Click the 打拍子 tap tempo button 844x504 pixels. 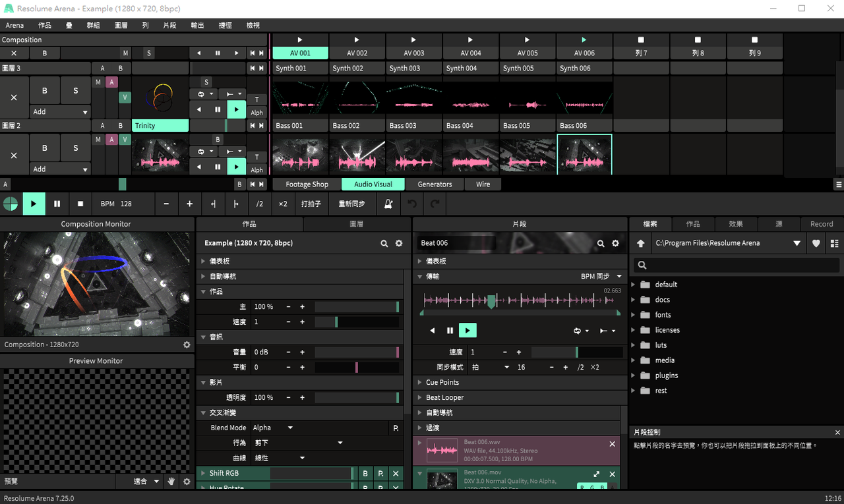[311, 204]
